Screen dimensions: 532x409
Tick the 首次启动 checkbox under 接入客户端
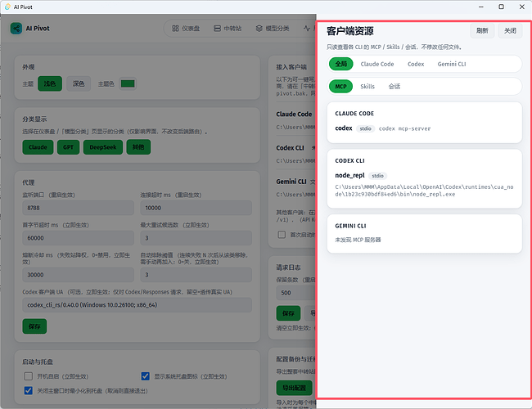coord(282,234)
